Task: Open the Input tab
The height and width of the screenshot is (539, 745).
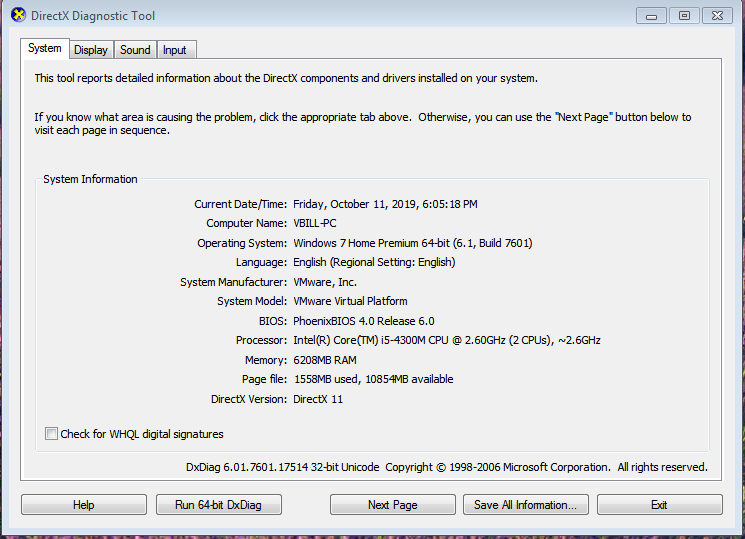Action: 174,50
